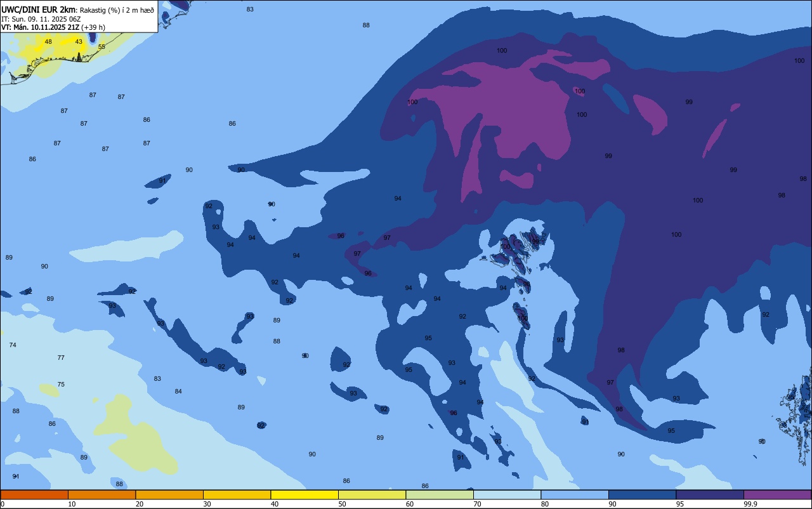Screen dimensions: 812x509
Task: Select the '10' label on the color scale
Action: 72,504
